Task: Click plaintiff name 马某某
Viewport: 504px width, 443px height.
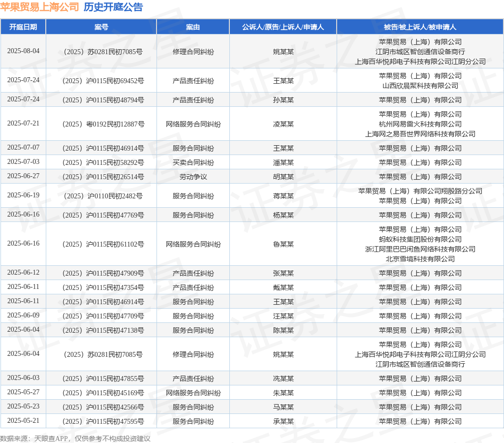Action: (x=283, y=407)
